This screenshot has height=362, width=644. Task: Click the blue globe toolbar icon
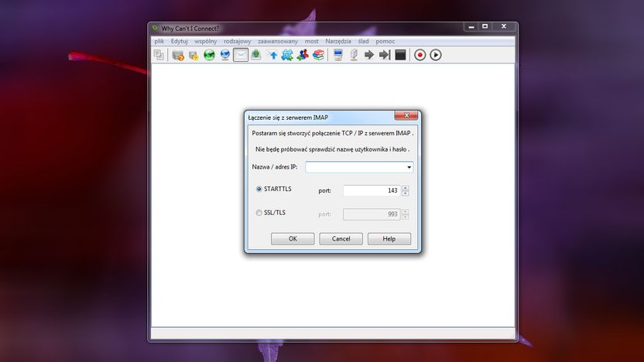pos(224,55)
